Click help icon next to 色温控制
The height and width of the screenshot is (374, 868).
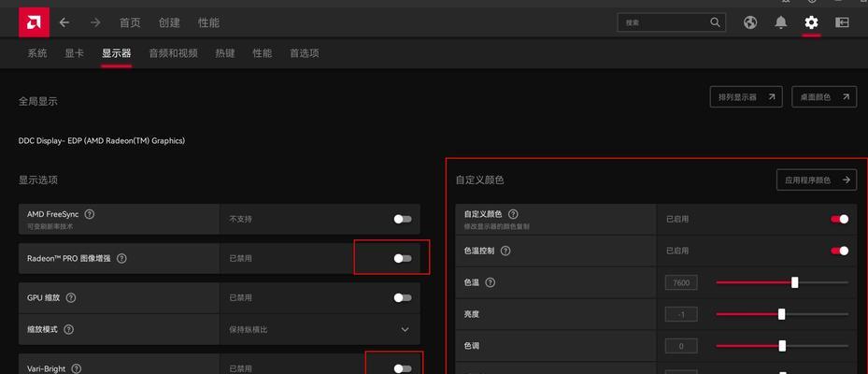point(505,251)
